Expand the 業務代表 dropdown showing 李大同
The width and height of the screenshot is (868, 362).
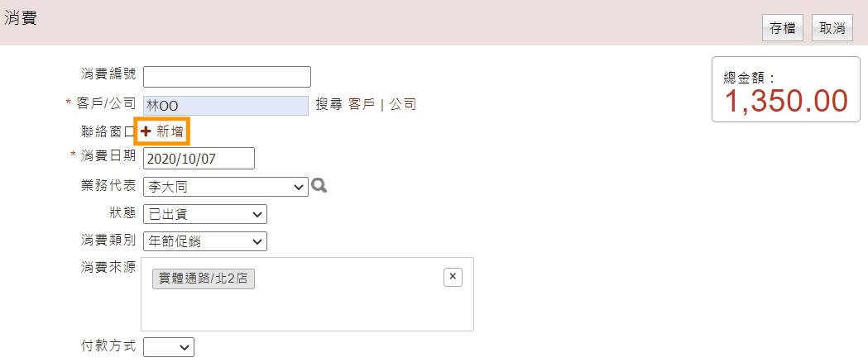click(x=226, y=187)
